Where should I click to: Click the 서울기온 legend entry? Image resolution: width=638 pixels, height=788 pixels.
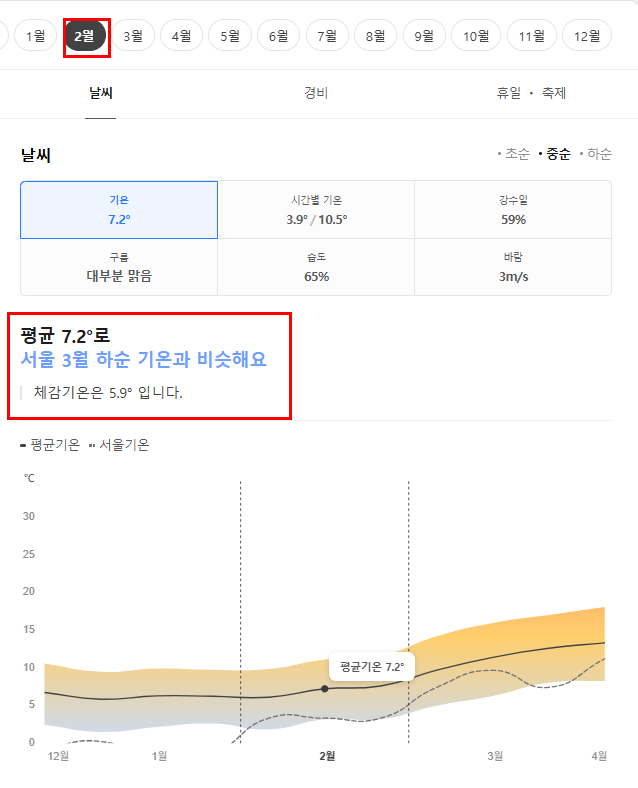(x=119, y=445)
